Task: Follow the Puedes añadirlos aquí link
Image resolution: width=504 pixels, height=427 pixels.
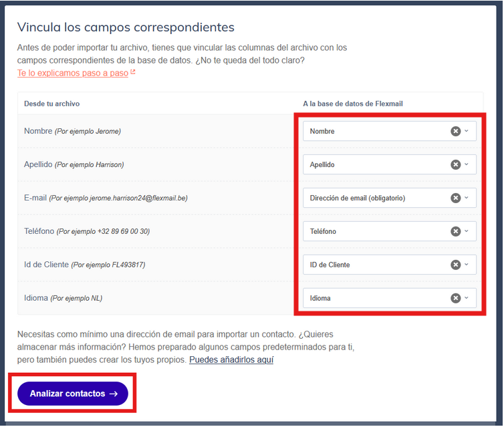Action: pyautogui.click(x=231, y=360)
